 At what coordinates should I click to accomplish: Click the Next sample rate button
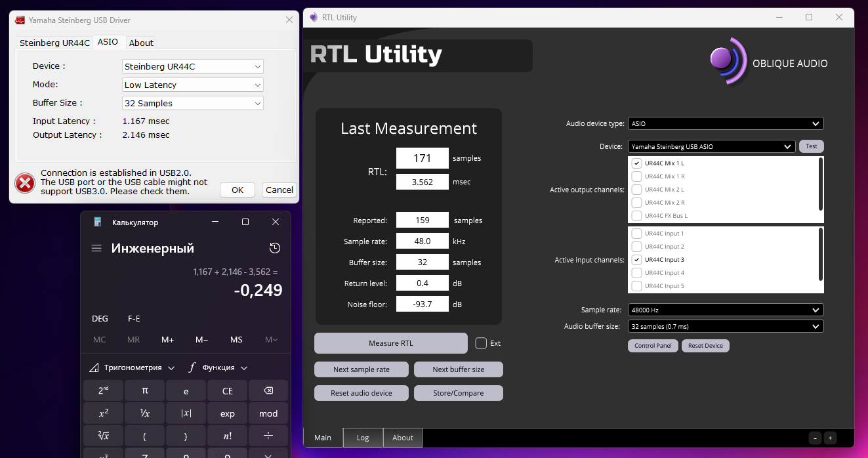click(x=362, y=369)
